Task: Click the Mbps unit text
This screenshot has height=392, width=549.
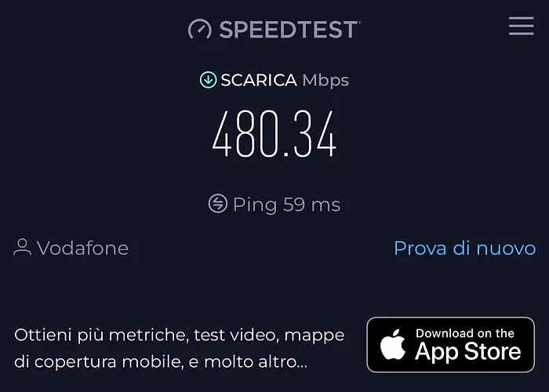Action: [x=325, y=81]
